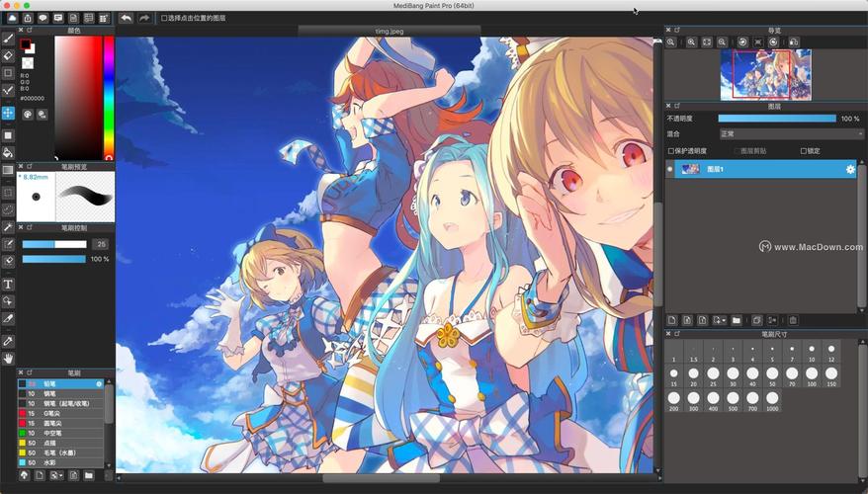The width and height of the screenshot is (868, 494).
Task: Click the cloud upload icon in Brush panel
Action: tap(25, 476)
